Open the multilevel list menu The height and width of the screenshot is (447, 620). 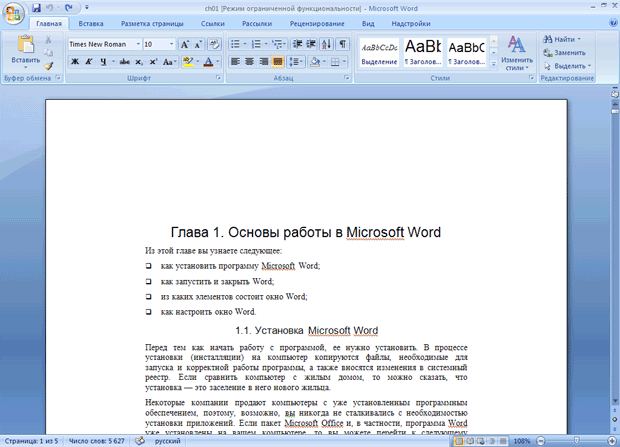point(279,44)
